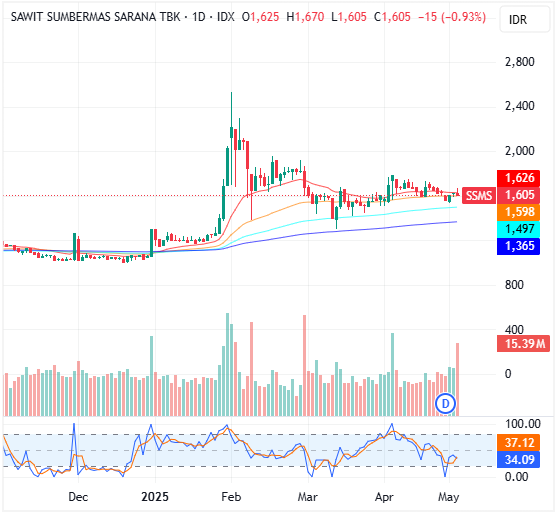Click the 1D interval in chart header

point(199,17)
